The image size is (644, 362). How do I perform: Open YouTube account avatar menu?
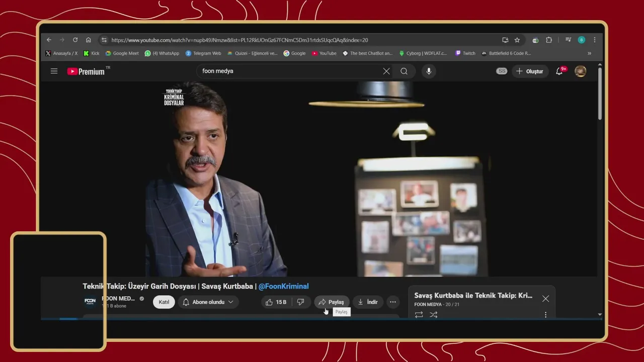581,71
